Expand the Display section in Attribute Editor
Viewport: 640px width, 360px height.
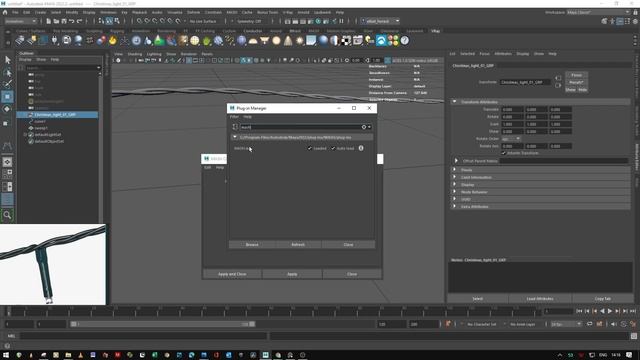point(454,184)
